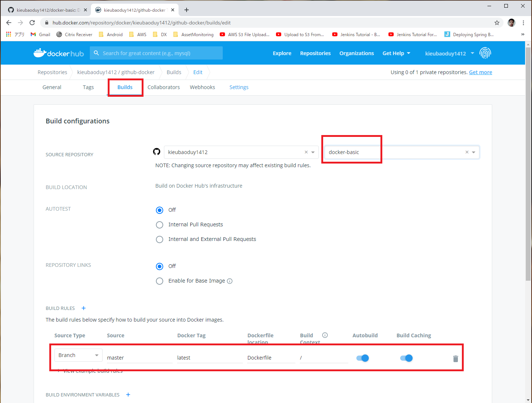Open Explore in the top navigation
This screenshot has height=403, width=532.
pos(282,53)
